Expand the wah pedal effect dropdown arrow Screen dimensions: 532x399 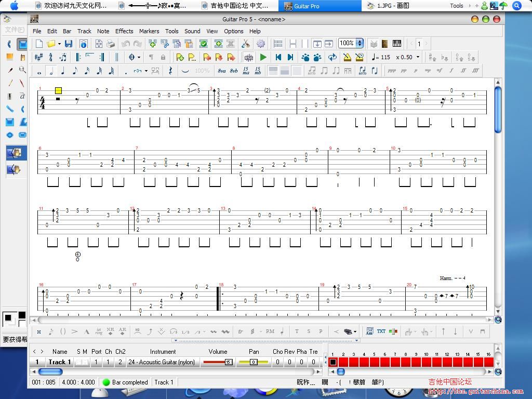tap(355, 331)
